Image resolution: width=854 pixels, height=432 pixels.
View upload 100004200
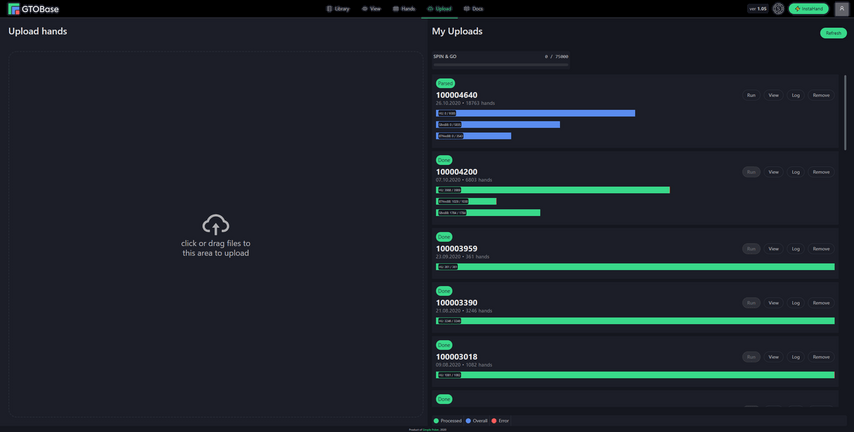pos(773,172)
